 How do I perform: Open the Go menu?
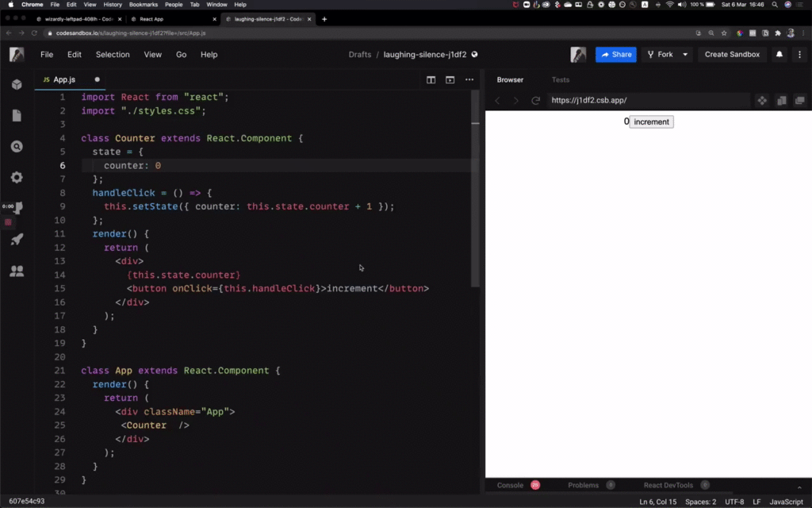182,55
